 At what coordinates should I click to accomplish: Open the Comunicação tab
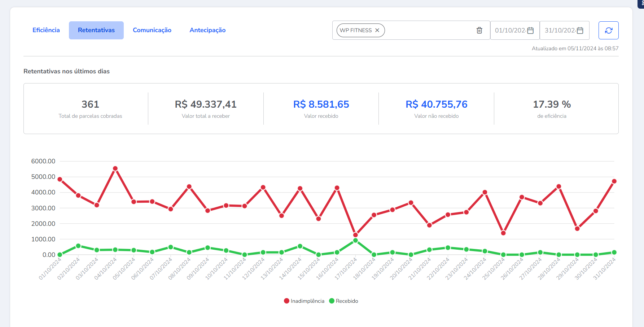[152, 30]
